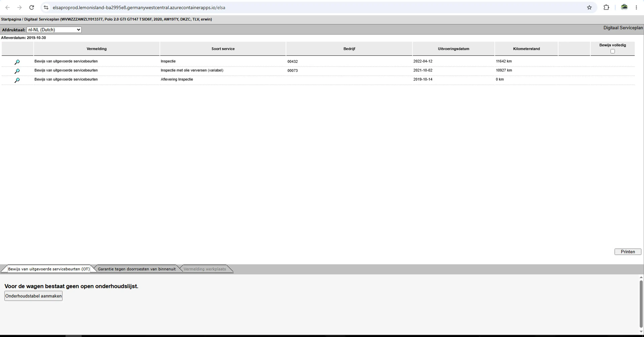
Task: Open the browser profile avatar
Action: click(x=624, y=7)
